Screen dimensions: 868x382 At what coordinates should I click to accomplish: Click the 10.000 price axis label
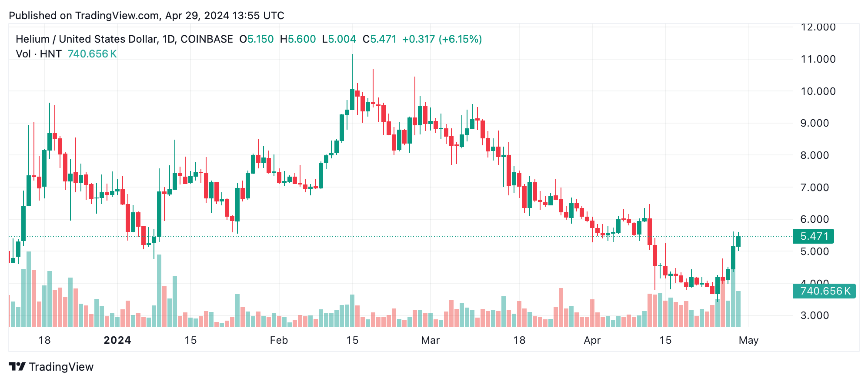[818, 91]
